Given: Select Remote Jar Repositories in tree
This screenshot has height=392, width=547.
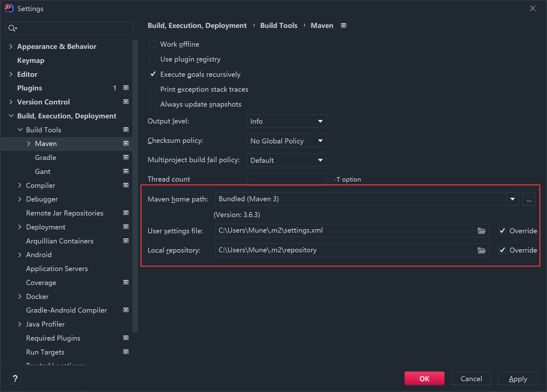Looking at the screenshot, I should tap(65, 213).
